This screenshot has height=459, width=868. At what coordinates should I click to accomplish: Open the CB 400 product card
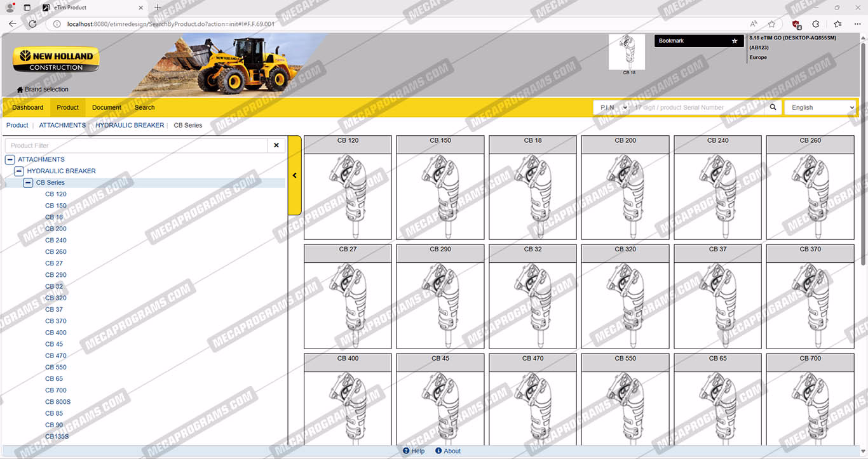[348, 399]
